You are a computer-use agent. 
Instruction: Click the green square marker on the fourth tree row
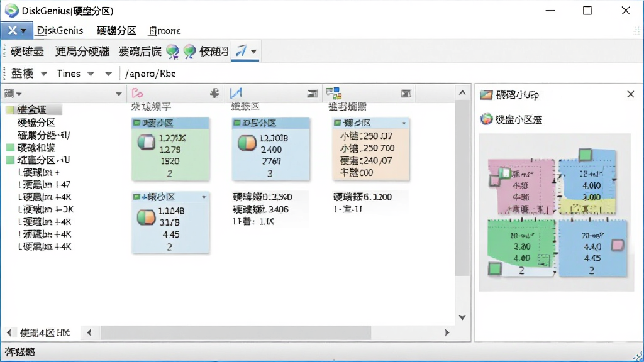[x=10, y=147]
